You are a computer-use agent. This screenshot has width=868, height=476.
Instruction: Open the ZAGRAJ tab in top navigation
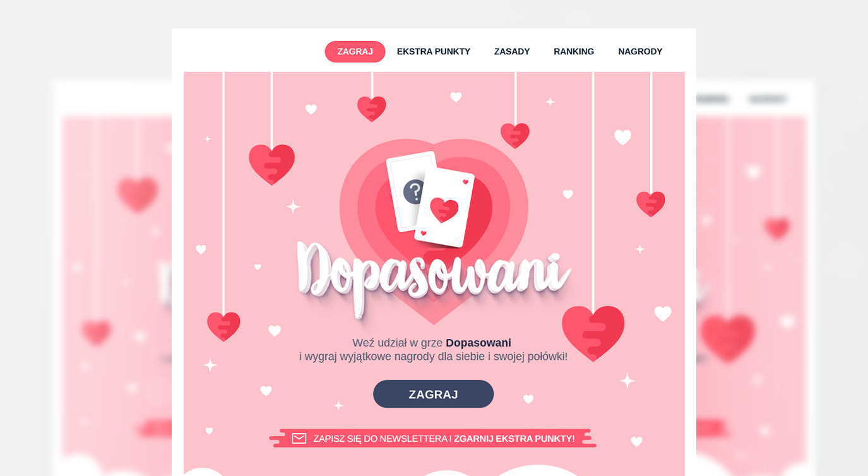[x=355, y=52]
